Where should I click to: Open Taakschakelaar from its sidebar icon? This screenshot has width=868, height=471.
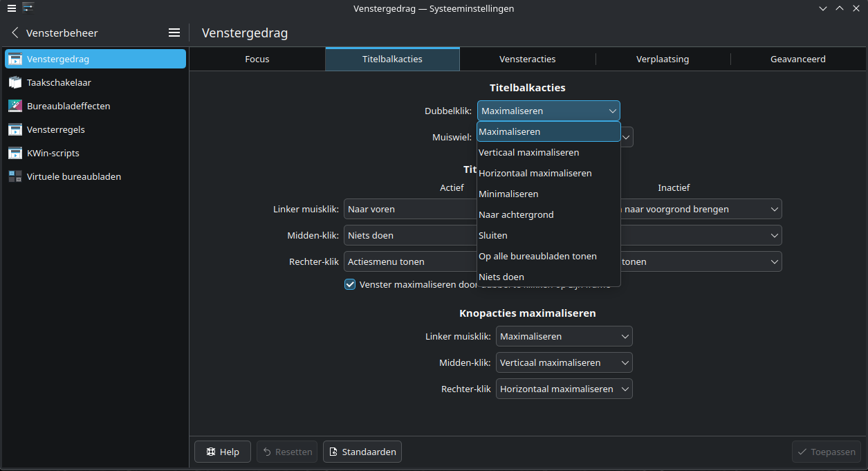(x=15, y=82)
